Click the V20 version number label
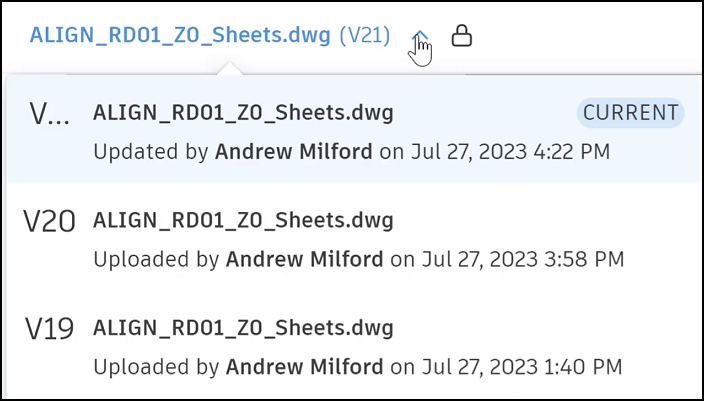Screen dimensions: 704x401 point(50,222)
